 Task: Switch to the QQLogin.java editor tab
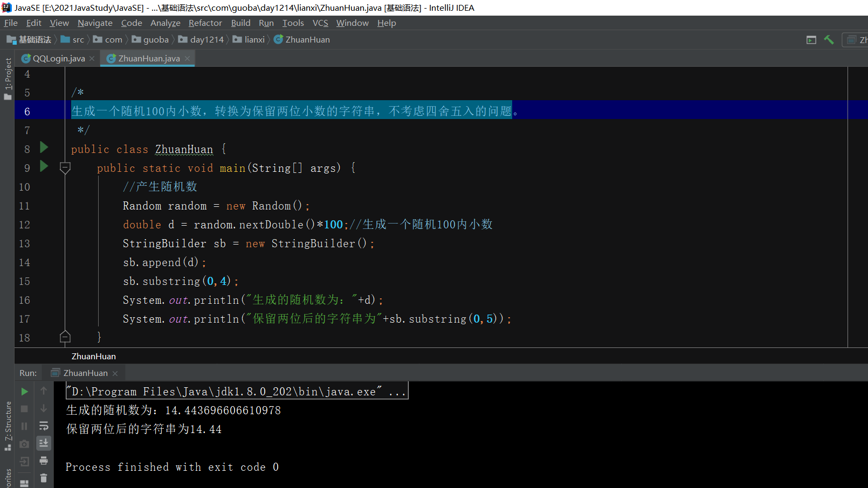[x=58, y=58]
